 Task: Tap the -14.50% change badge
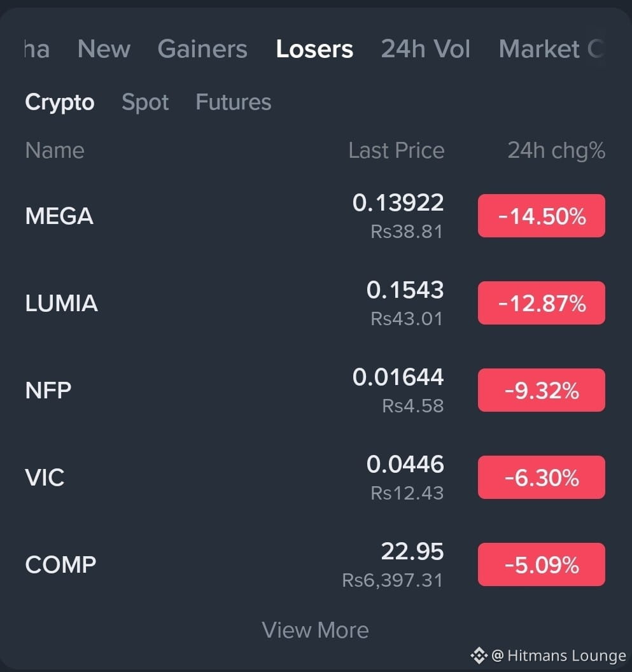(x=542, y=216)
